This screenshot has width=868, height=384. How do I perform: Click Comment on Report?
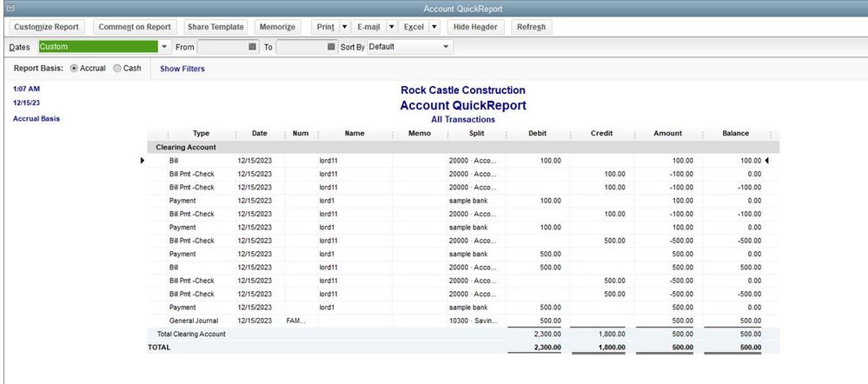[135, 27]
